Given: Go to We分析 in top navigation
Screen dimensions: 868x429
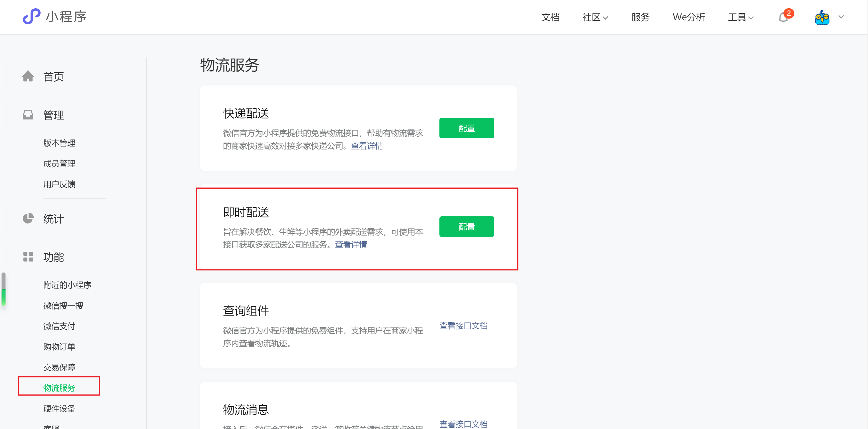Looking at the screenshot, I should [688, 17].
